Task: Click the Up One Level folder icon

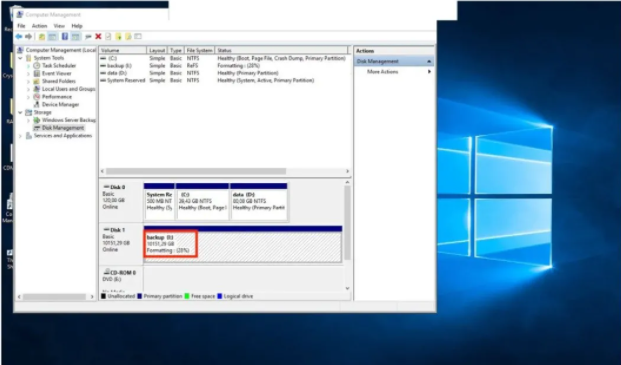Action: click(x=42, y=36)
